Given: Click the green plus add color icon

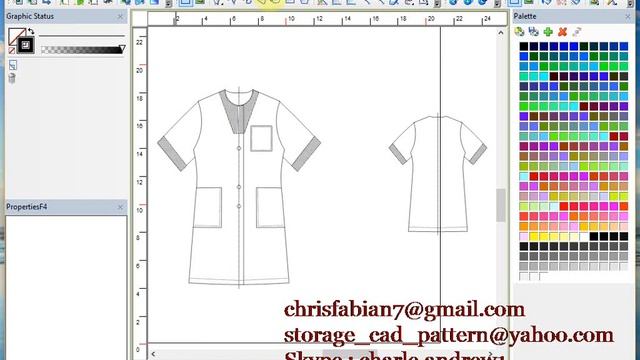Looking at the screenshot, I should click(x=548, y=31).
